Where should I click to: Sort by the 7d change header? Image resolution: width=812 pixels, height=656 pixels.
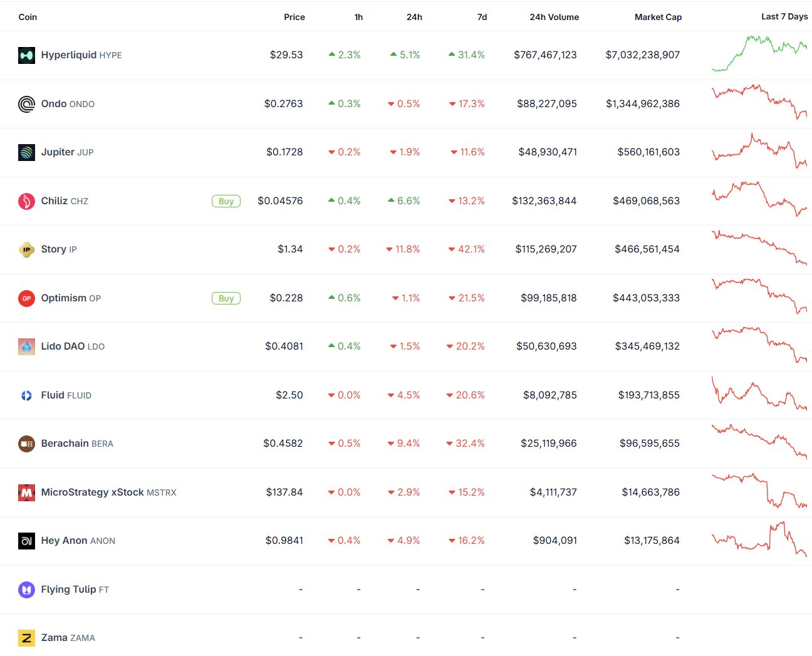point(482,17)
